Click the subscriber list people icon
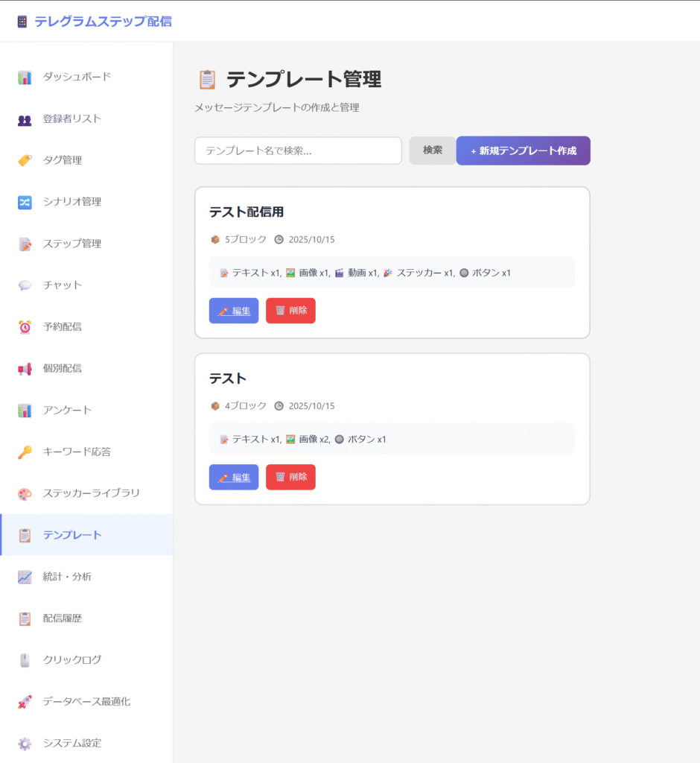Viewport: 700px width, 763px height. click(x=25, y=118)
